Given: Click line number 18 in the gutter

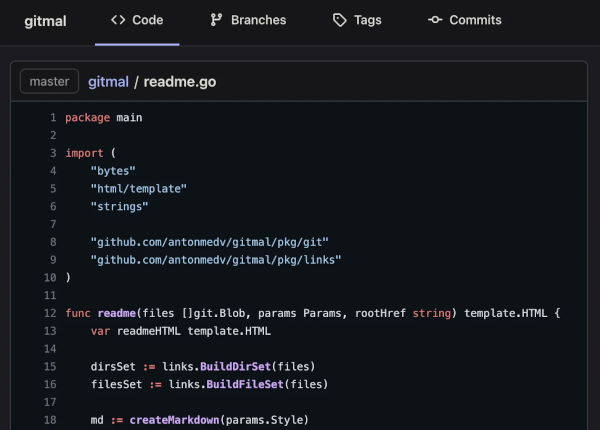Looking at the screenshot, I should coord(49,420).
